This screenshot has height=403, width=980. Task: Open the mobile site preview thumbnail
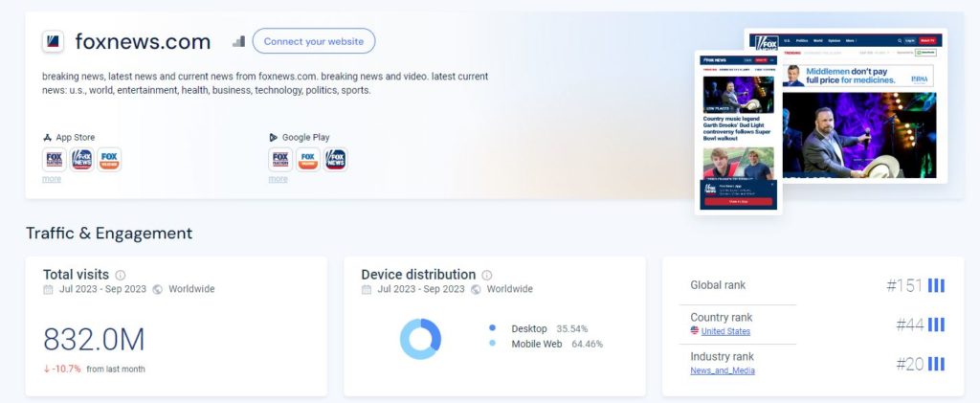point(739,132)
